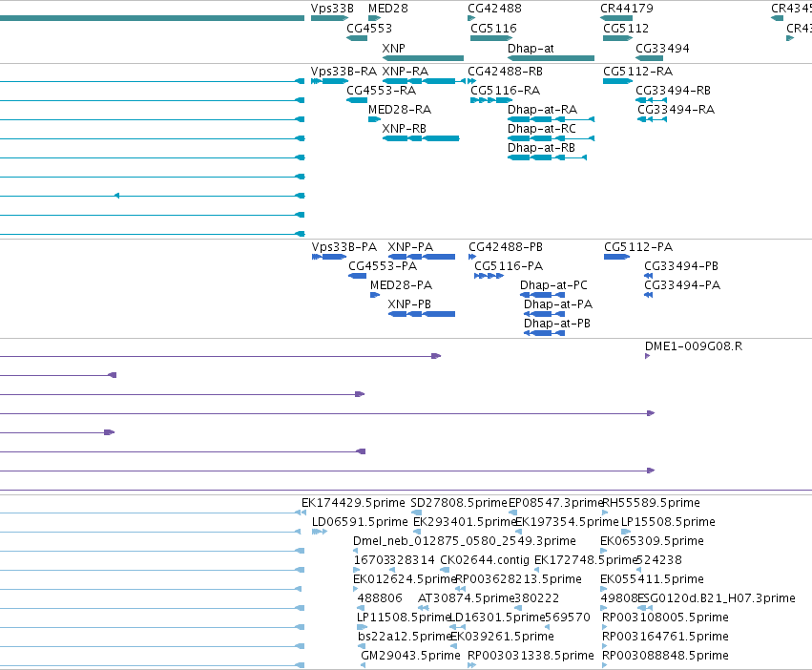Select the Dmel_neb_012875_0580_2549.3prime label

[465, 541]
